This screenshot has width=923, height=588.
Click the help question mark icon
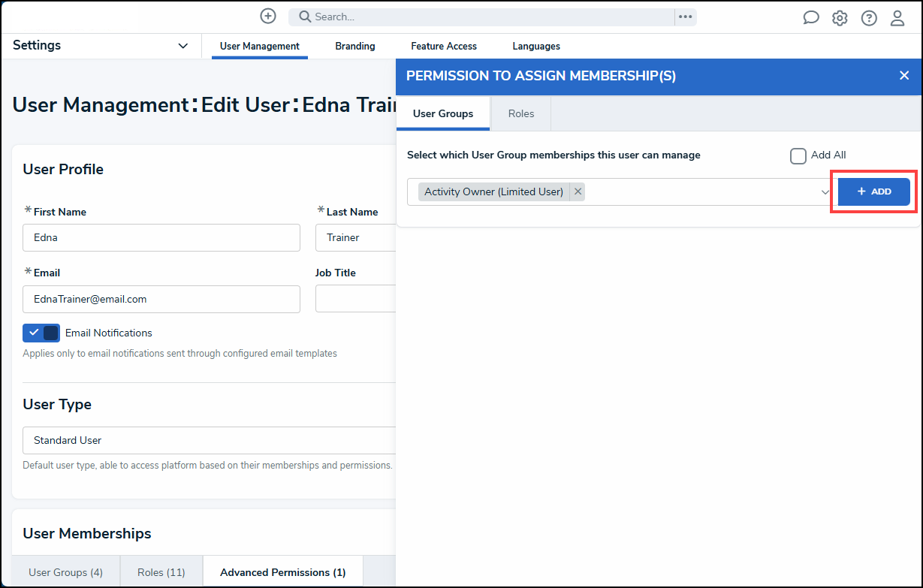coord(869,18)
